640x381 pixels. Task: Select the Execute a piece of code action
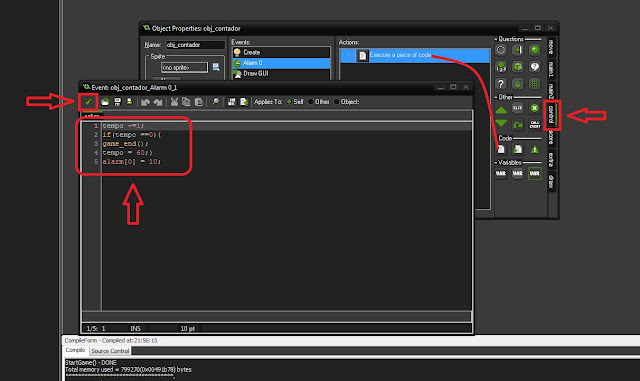click(x=415, y=56)
